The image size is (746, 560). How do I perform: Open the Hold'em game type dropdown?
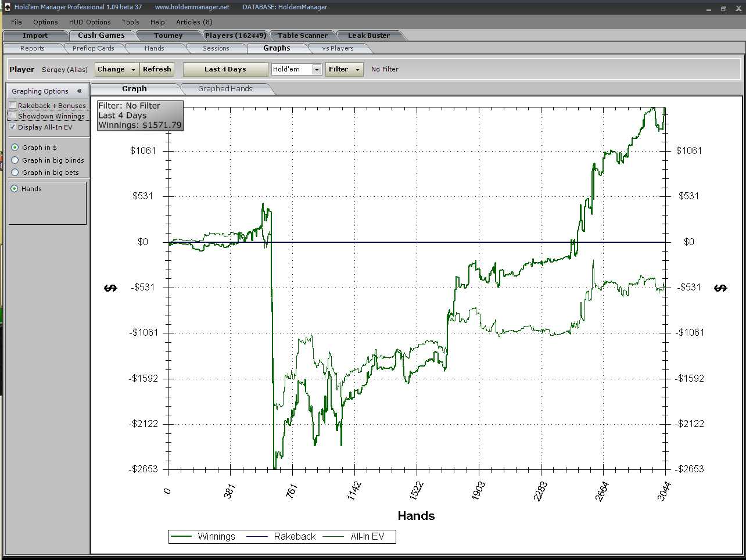click(317, 70)
